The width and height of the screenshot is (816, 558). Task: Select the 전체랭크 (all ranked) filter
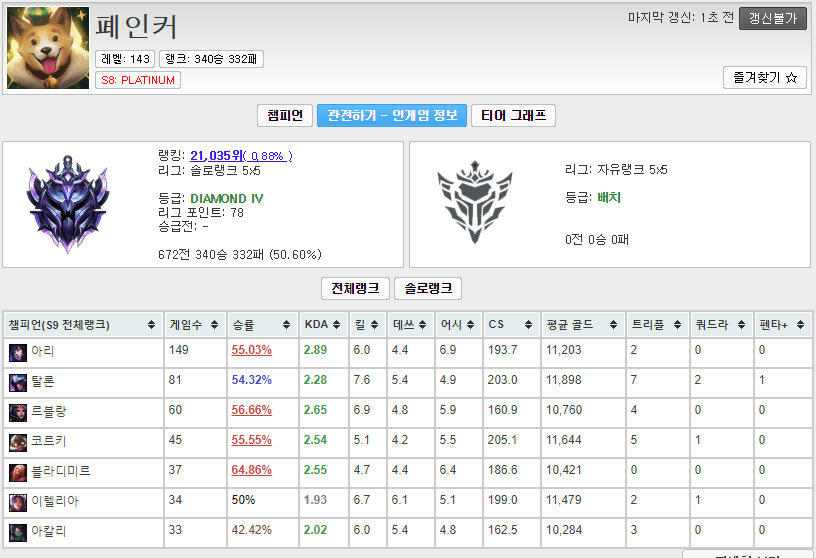click(355, 288)
